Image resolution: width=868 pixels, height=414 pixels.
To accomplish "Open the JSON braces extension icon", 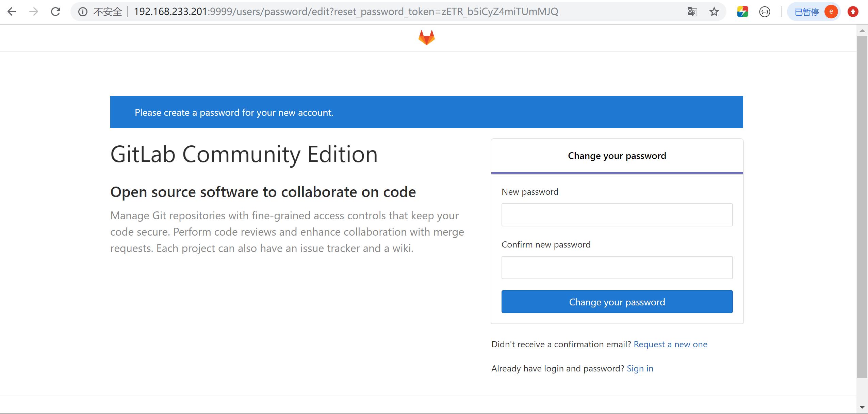I will 765,12.
